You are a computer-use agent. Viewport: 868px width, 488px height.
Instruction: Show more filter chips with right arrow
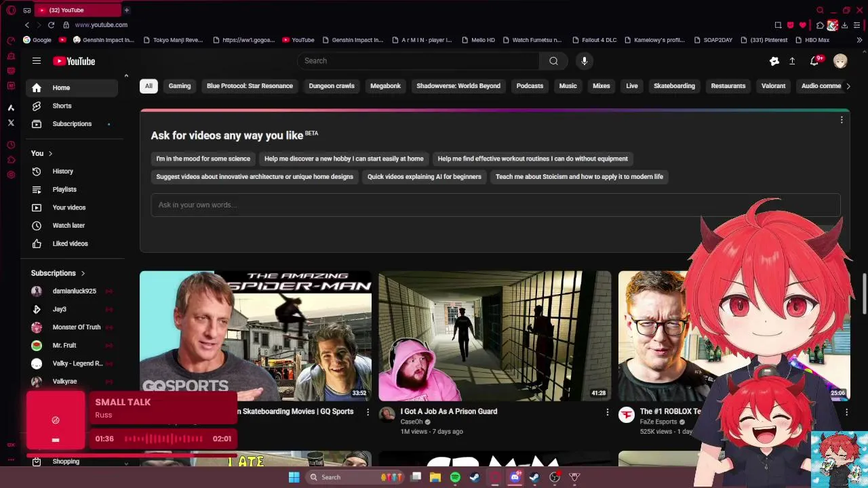pyautogui.click(x=848, y=86)
